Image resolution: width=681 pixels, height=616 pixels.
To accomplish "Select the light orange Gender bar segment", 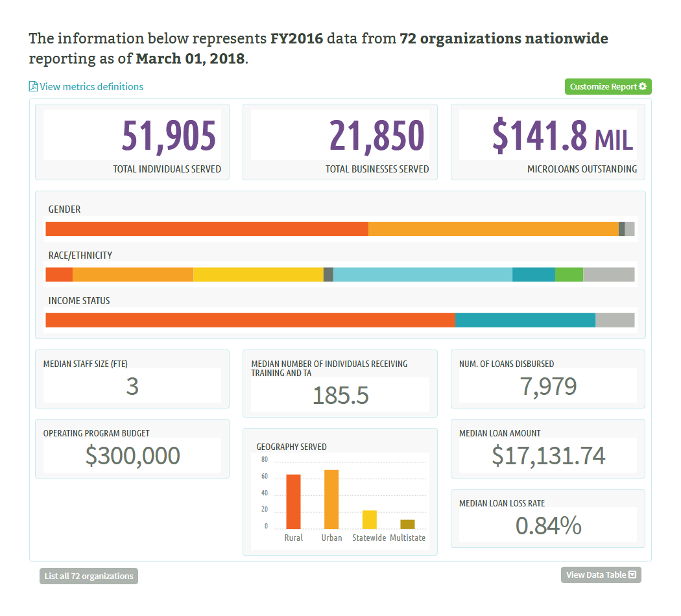I will tap(493, 229).
